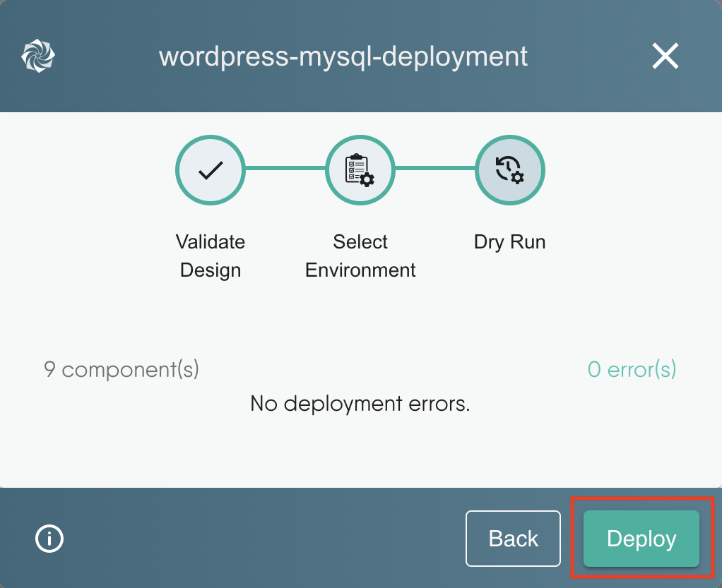The image size is (722, 588).
Task: Open the info icon at bottom left
Action: coord(48,539)
